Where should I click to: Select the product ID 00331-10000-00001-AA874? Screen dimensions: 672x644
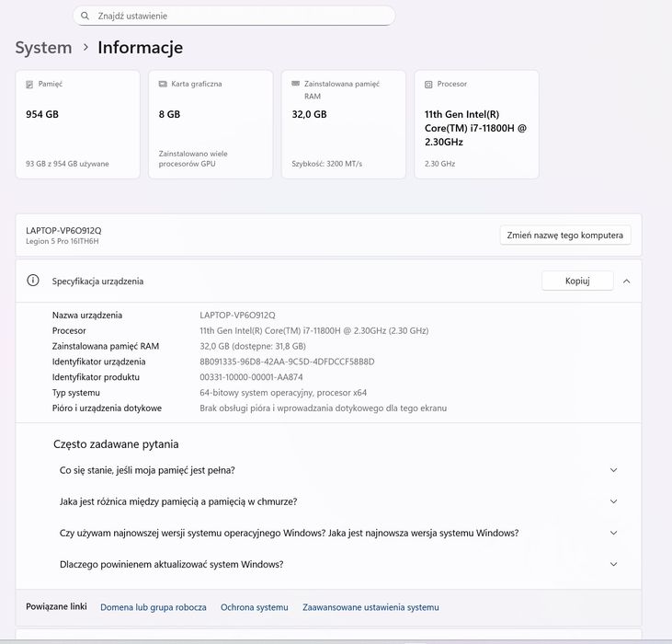[x=251, y=377]
